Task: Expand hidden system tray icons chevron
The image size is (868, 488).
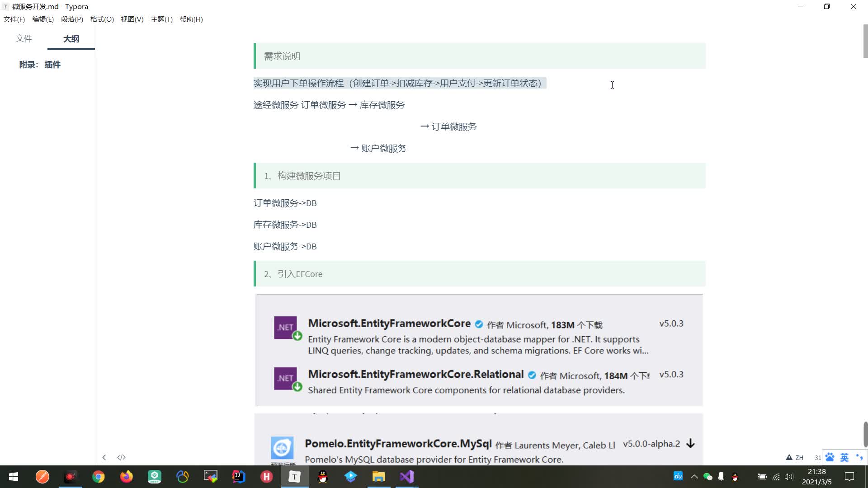Action: 694,477
